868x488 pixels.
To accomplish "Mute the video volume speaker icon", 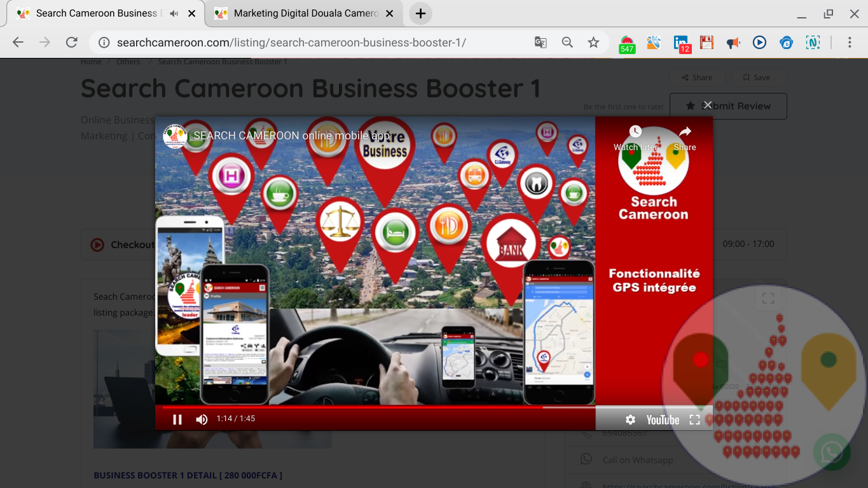I will pyautogui.click(x=202, y=419).
